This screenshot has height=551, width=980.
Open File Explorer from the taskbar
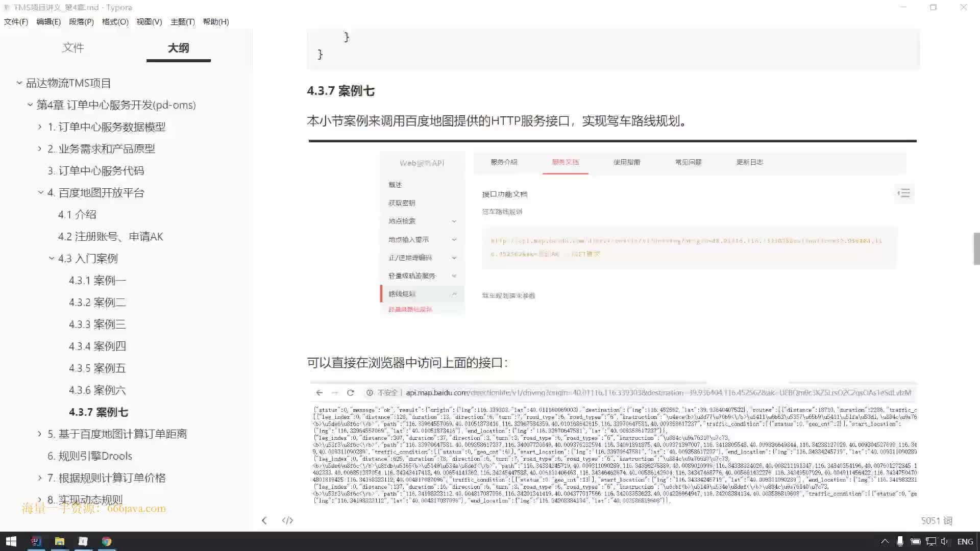click(60, 541)
